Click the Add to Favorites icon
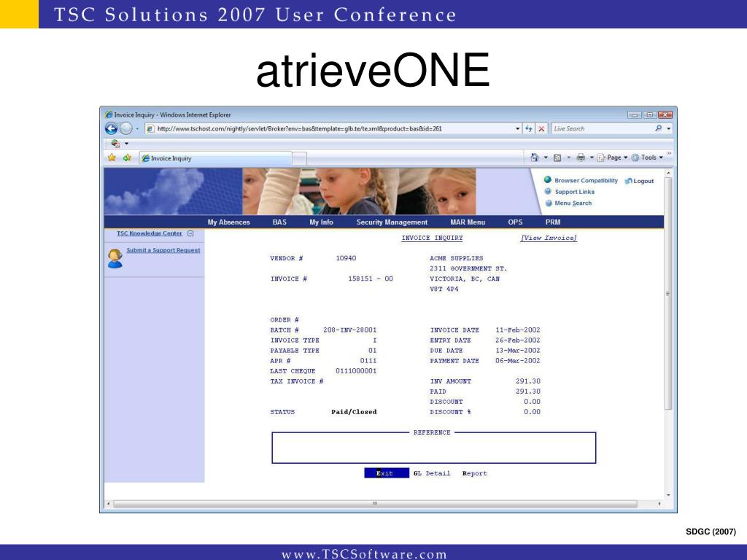 (127, 157)
